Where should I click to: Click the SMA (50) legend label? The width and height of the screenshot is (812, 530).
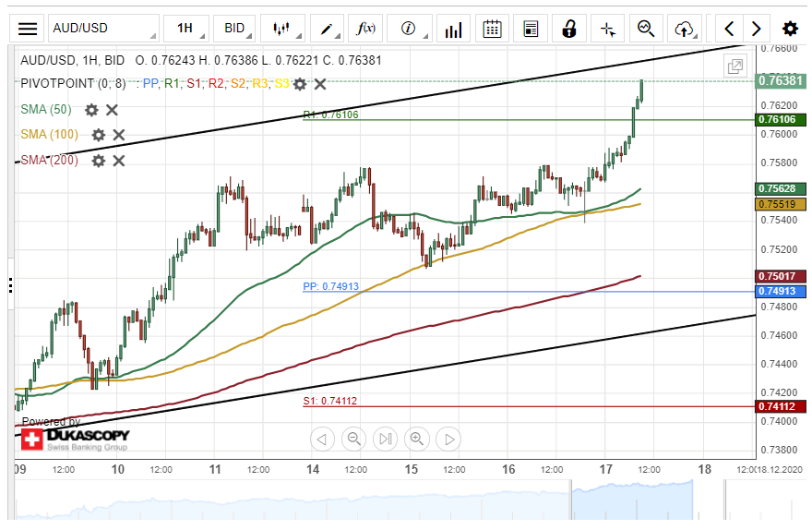[46, 110]
